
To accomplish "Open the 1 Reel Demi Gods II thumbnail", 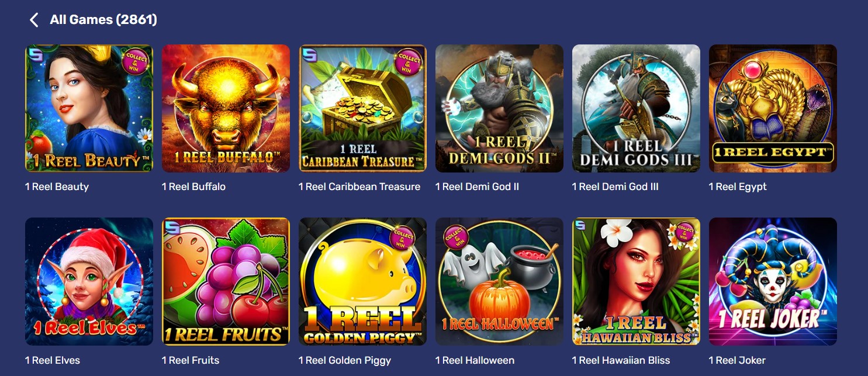I will (x=499, y=109).
